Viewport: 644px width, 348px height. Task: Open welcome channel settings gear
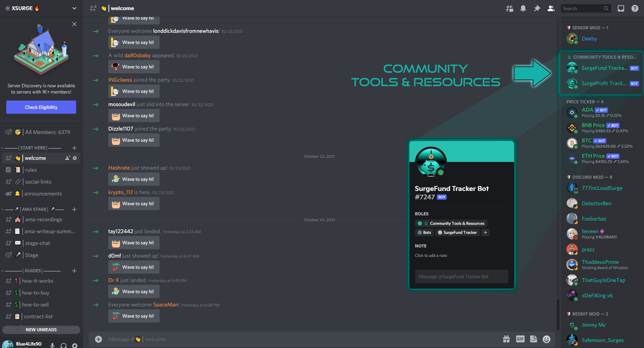pos(75,158)
